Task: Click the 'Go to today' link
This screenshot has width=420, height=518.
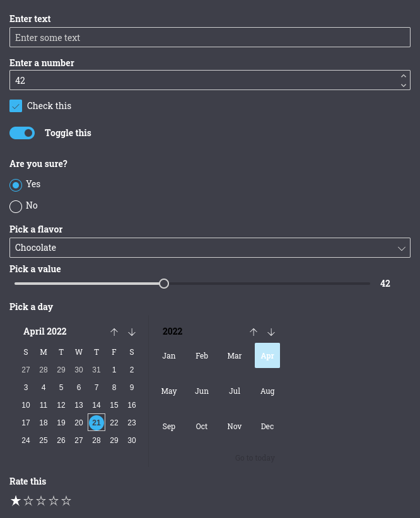Action: pos(255,458)
